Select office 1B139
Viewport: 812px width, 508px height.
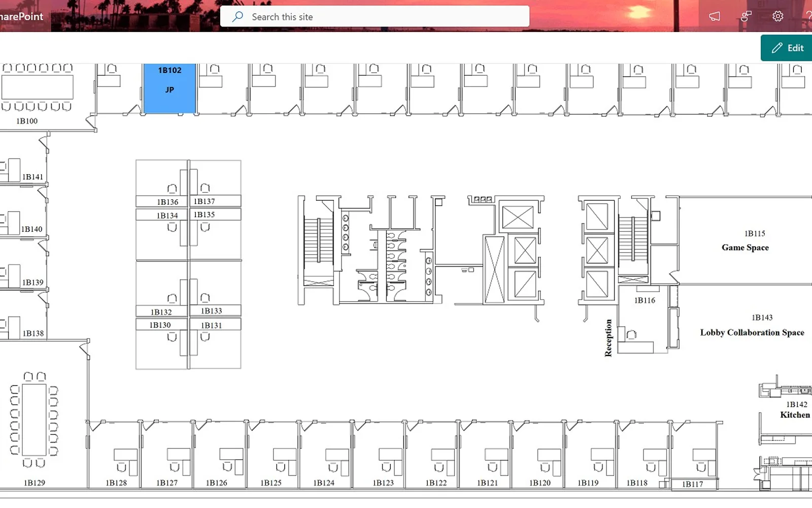coord(32,282)
